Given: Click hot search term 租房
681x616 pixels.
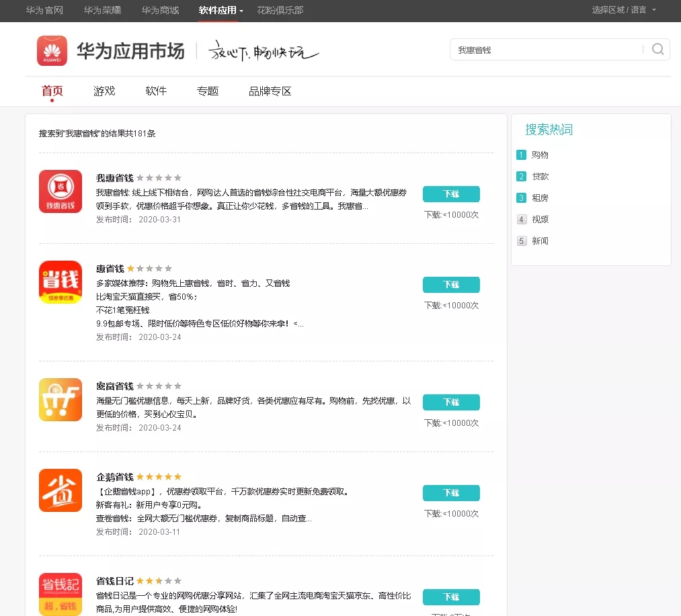Looking at the screenshot, I should click(x=540, y=198).
